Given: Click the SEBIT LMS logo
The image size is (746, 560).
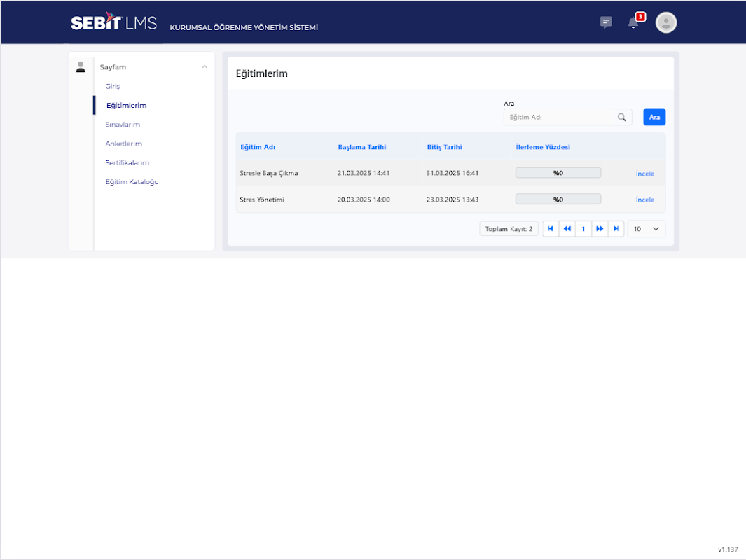Looking at the screenshot, I should click(x=113, y=22).
